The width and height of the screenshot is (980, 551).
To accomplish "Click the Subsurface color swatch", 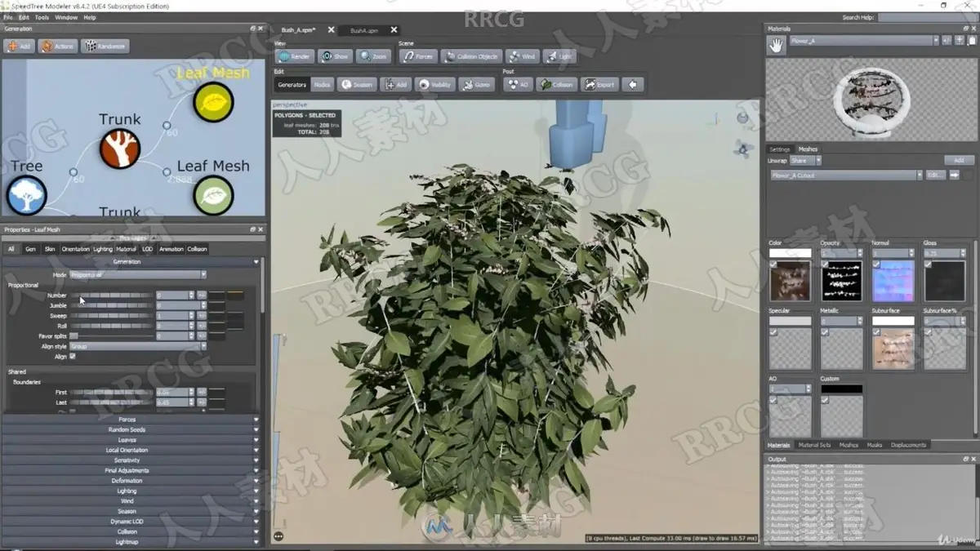I will pos(893,321).
